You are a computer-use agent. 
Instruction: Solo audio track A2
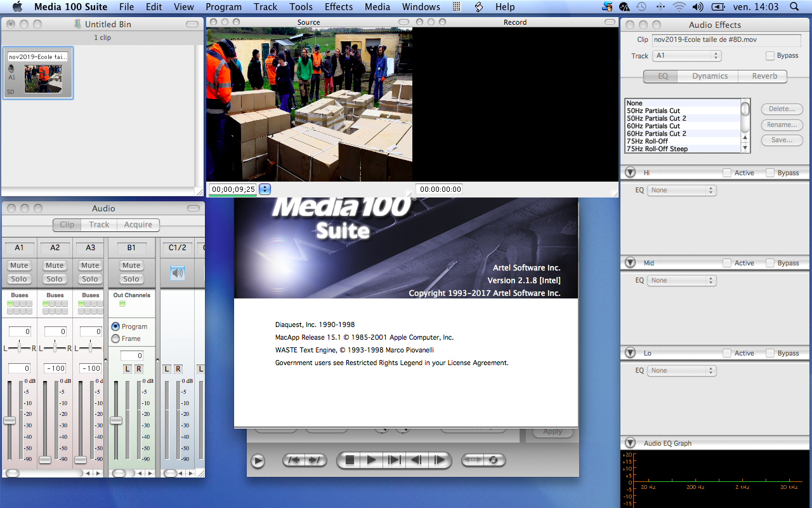[55, 279]
